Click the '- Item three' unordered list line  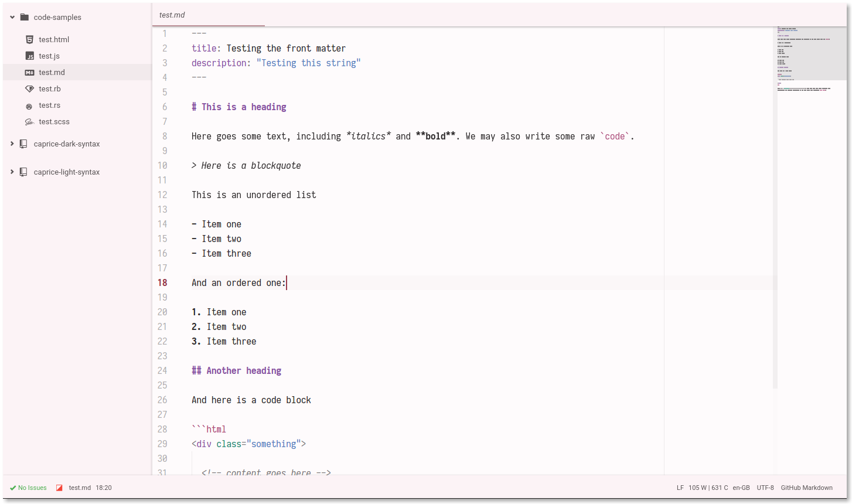221,253
